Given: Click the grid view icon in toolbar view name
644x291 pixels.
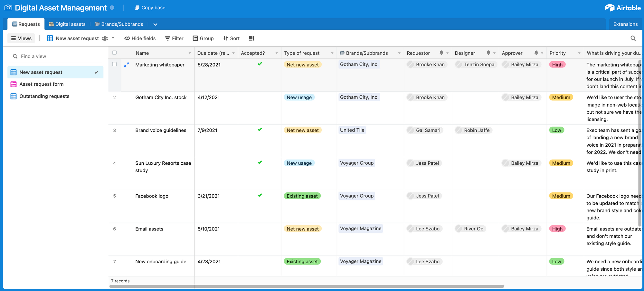Looking at the screenshot, I should 50,38.
